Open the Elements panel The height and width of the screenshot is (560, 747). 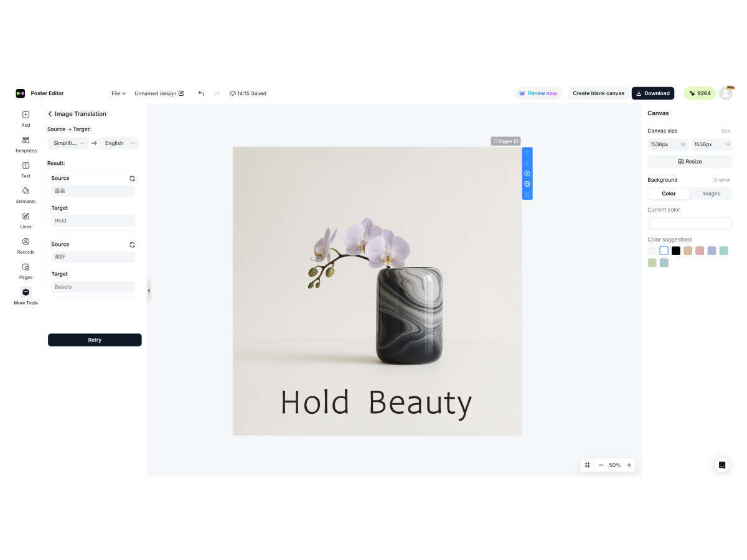pos(26,195)
